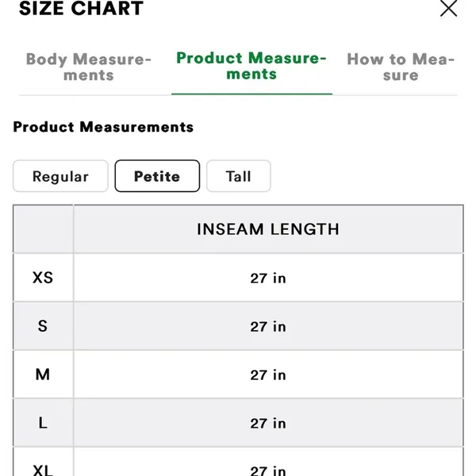Click the M row inseam measurement
The width and height of the screenshot is (476, 476).
[x=268, y=375]
